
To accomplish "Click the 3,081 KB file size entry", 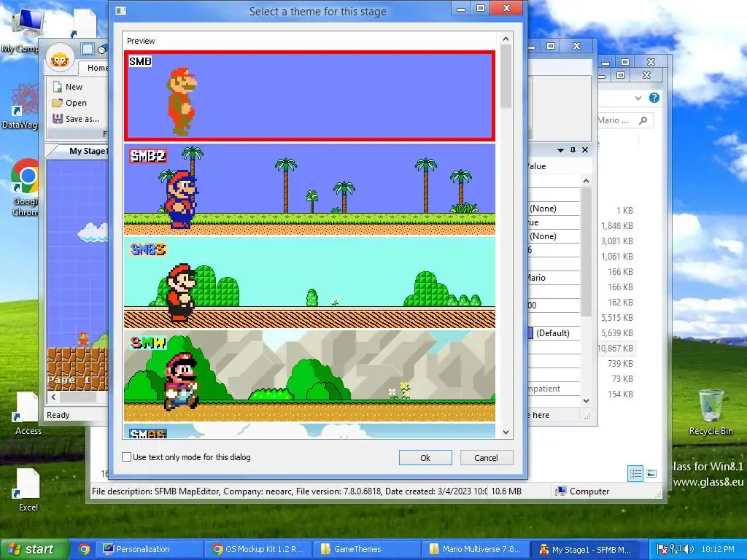I will (x=617, y=241).
